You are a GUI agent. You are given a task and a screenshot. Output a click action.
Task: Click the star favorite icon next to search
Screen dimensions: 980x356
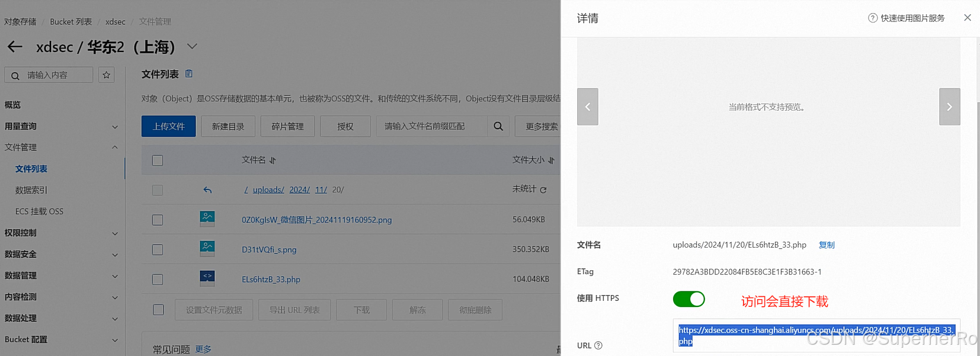point(107,75)
